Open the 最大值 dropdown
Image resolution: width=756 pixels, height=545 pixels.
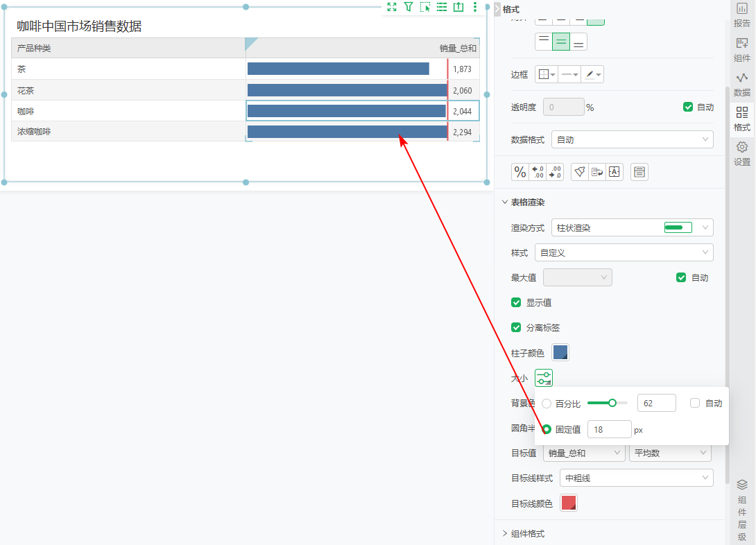[578, 277]
